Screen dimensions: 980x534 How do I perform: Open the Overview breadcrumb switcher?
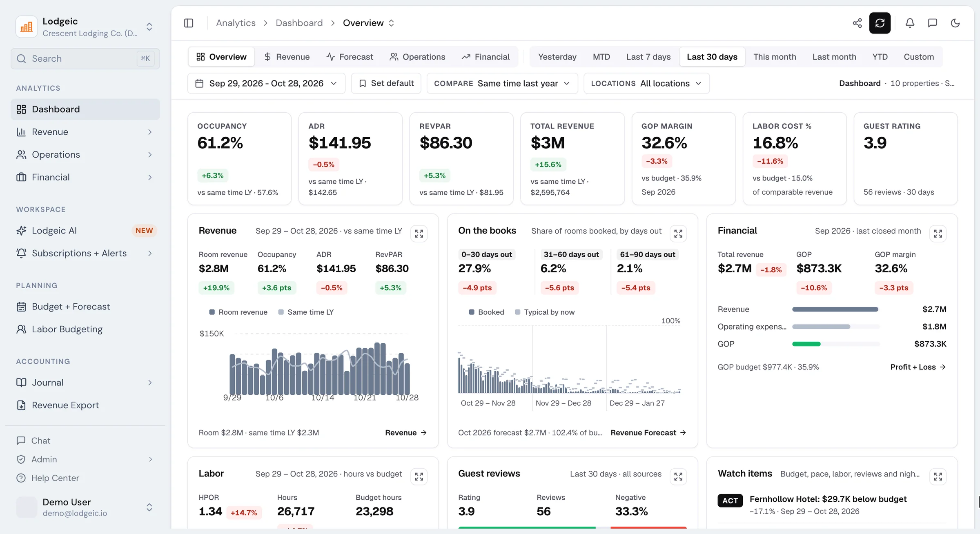point(369,23)
